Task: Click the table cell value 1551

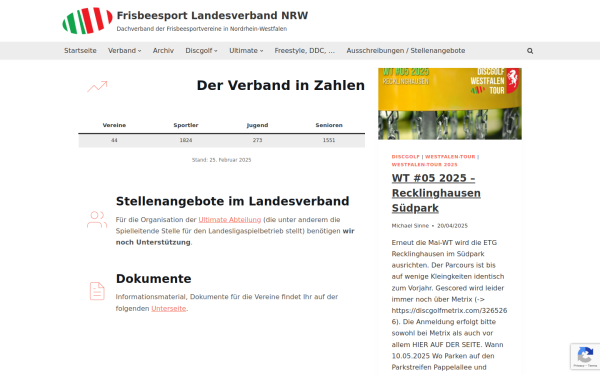Action: pos(329,140)
